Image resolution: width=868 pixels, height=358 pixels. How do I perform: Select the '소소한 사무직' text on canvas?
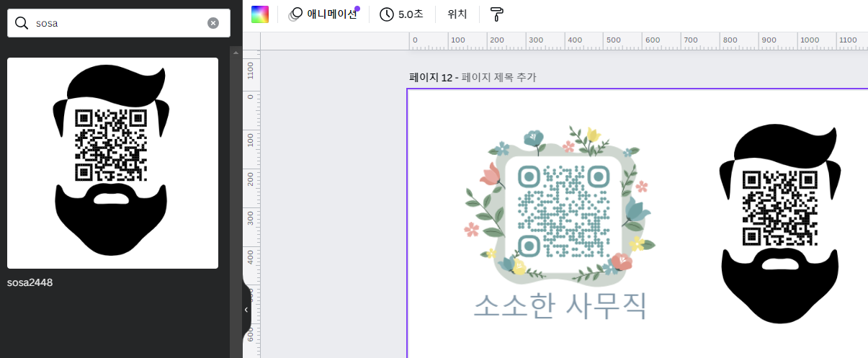(560, 305)
